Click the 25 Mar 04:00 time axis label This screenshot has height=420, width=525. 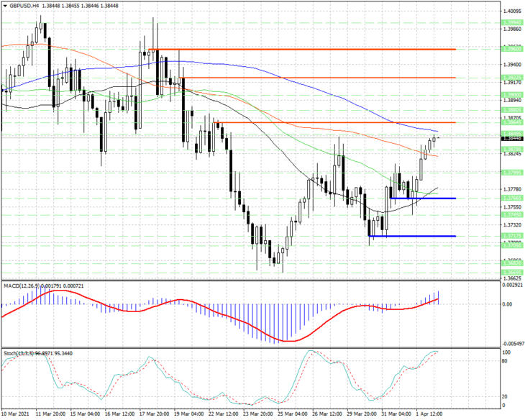[x=293, y=414]
